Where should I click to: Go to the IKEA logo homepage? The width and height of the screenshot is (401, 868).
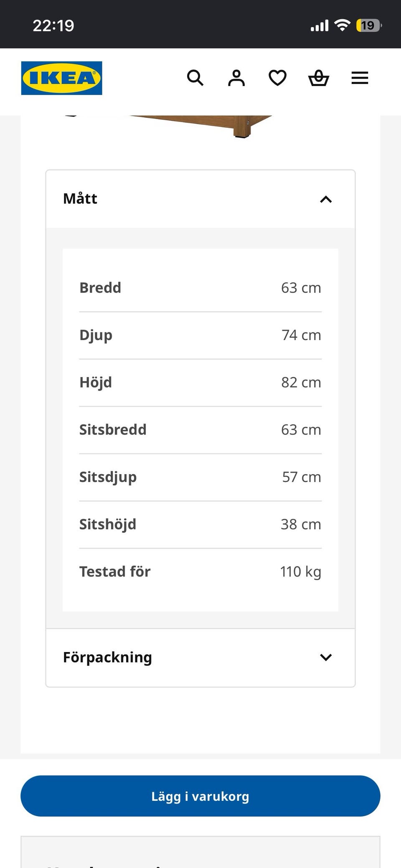tap(62, 78)
